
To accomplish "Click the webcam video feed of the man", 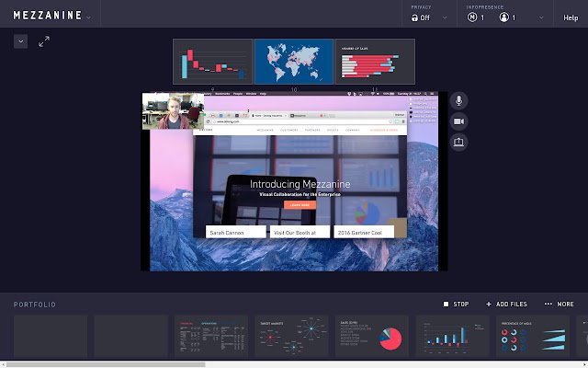I will (x=174, y=111).
